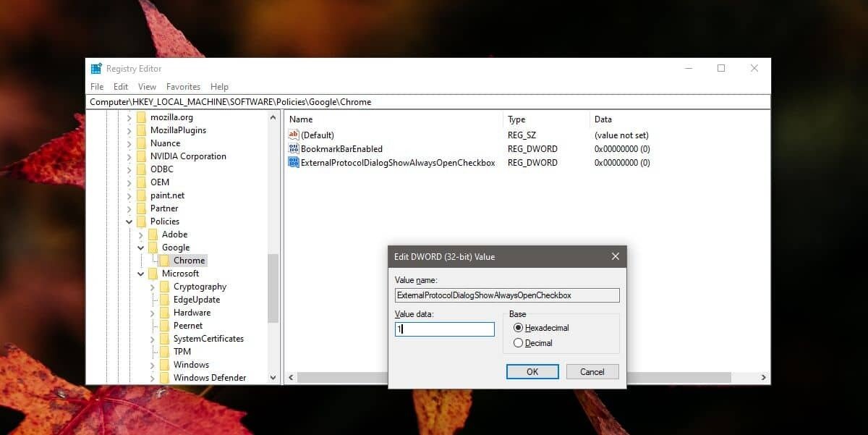
Task: Click the tree pane vertical scrollbar thumb
Action: click(273, 288)
